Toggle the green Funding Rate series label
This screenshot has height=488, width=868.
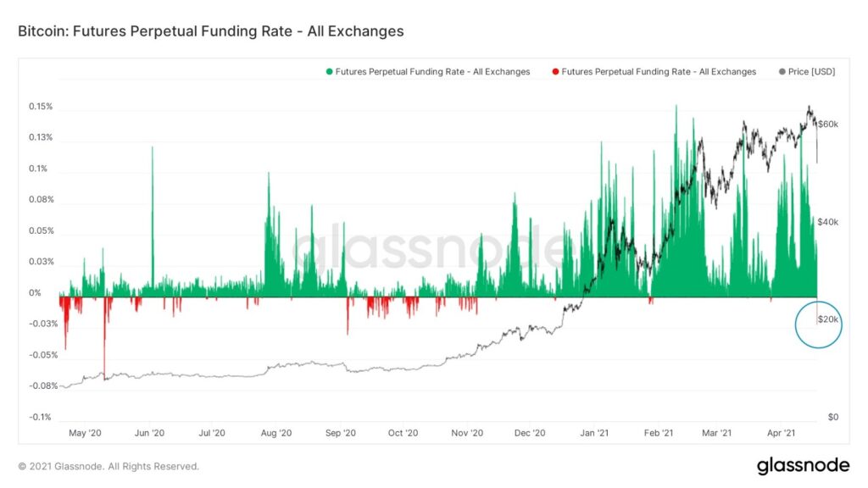pos(432,72)
